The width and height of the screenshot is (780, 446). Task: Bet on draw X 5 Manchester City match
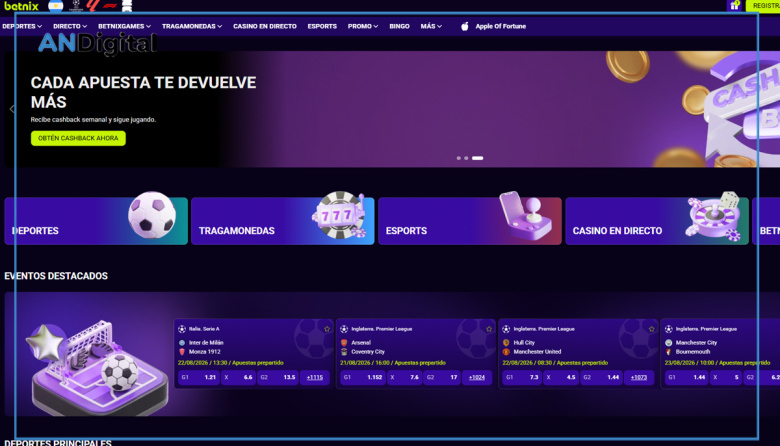click(x=726, y=377)
